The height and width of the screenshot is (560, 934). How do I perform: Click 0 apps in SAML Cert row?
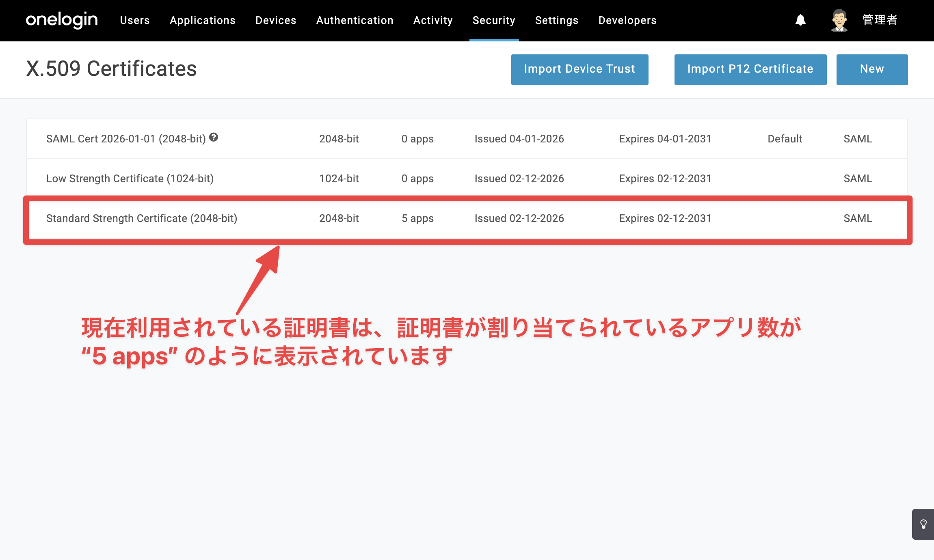coord(417,139)
